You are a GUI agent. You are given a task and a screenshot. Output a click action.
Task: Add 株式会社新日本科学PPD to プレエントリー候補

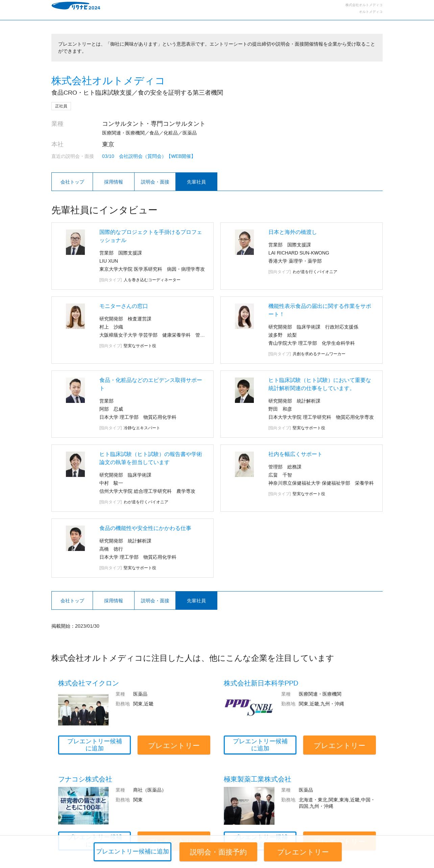click(x=260, y=745)
